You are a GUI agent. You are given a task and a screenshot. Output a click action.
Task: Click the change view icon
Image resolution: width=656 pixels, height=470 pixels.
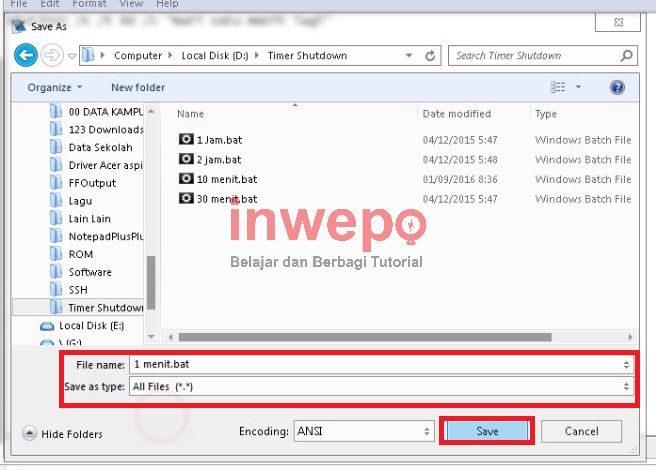click(x=557, y=87)
